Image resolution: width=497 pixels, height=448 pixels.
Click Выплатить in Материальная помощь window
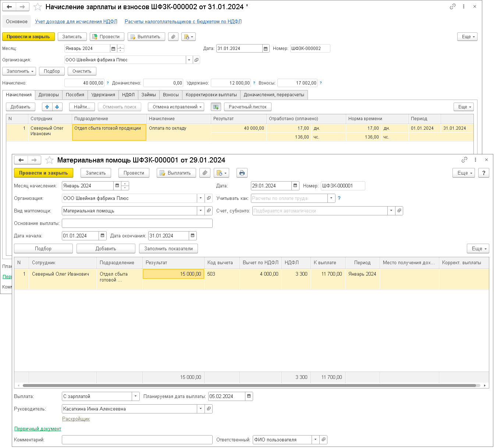pos(176,173)
